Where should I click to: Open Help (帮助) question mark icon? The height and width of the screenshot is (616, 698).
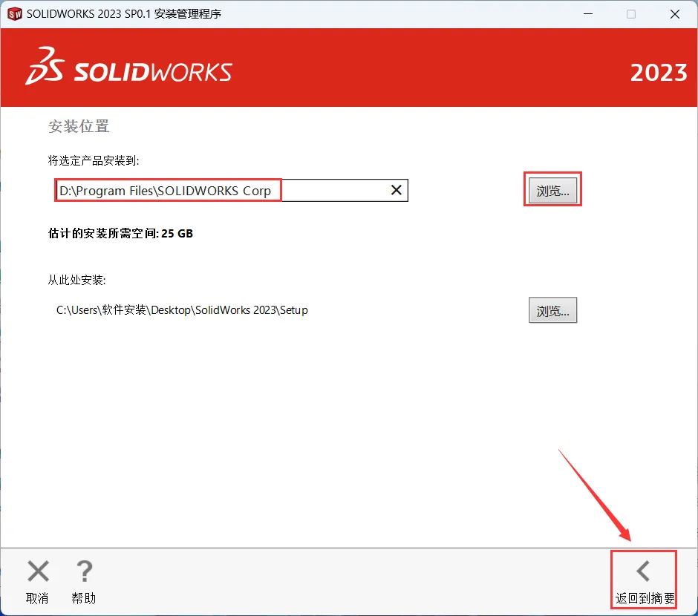point(84,571)
